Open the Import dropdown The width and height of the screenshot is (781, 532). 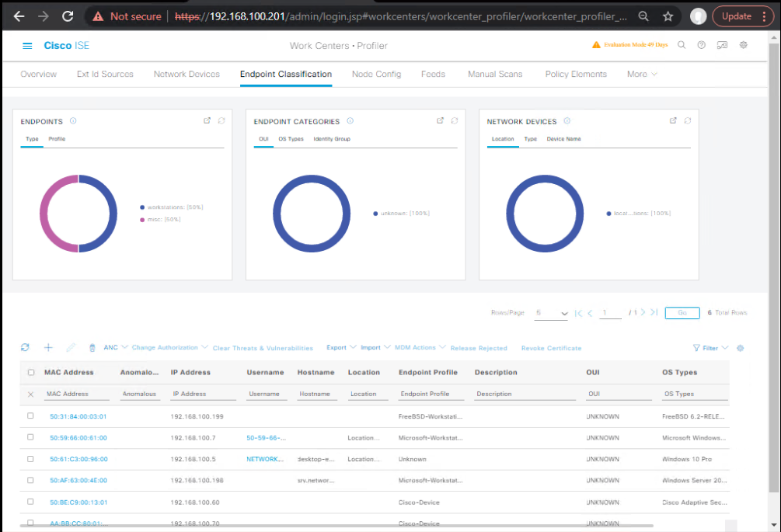[x=375, y=347]
